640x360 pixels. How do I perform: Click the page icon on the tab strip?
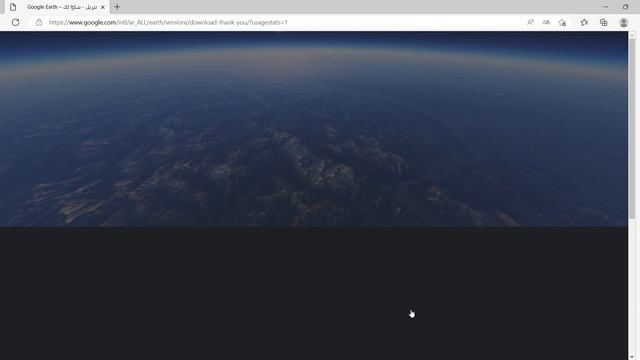pyautogui.click(x=13, y=7)
